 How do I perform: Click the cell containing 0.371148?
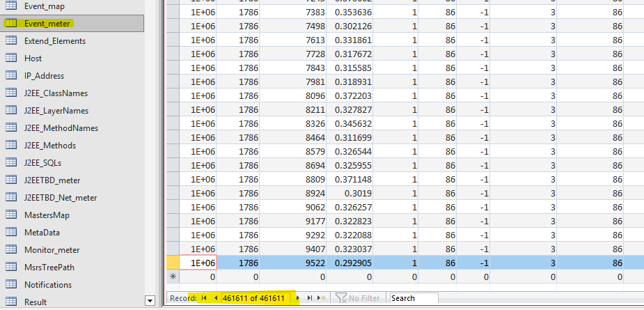(348, 179)
